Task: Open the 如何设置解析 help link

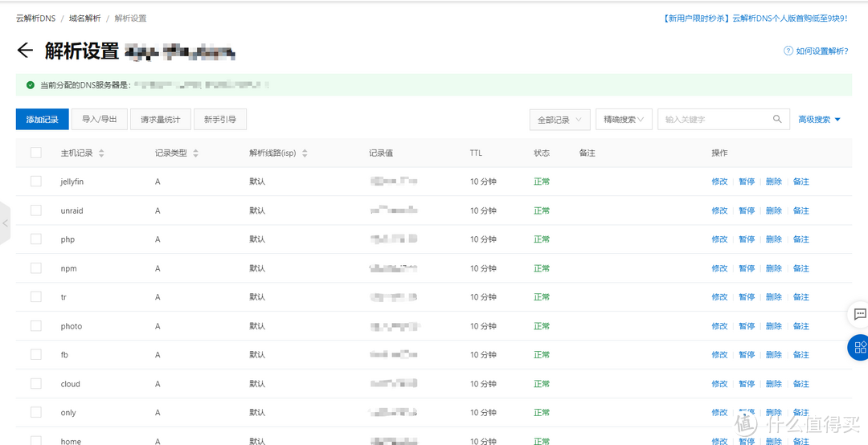Action: 822,51
